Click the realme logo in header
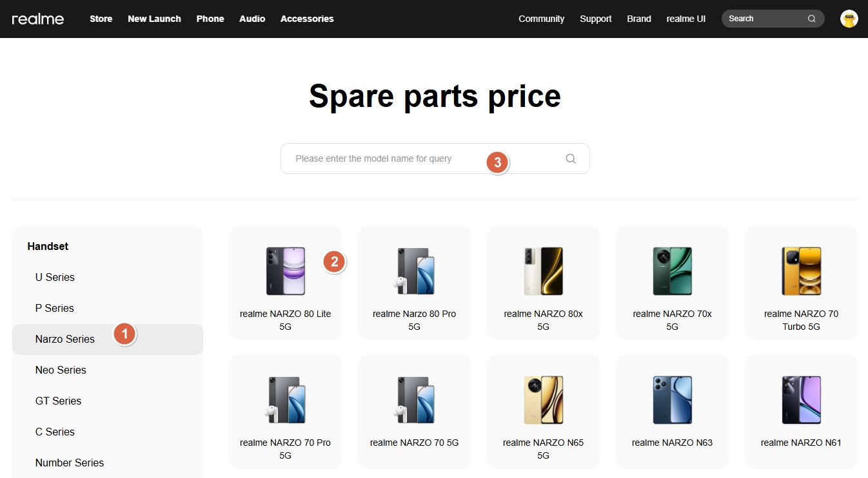This screenshot has height=478, width=868. [38, 19]
